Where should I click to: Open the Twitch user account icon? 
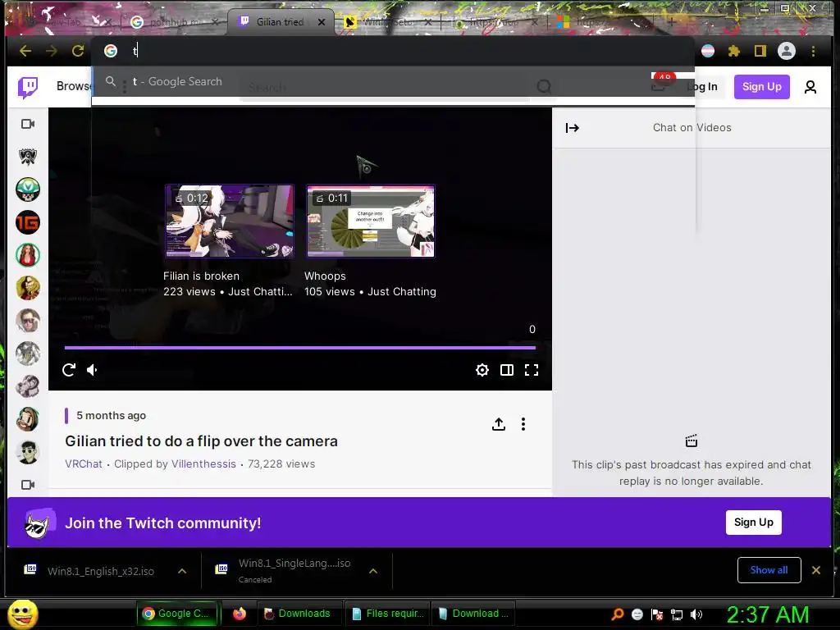pos(810,87)
